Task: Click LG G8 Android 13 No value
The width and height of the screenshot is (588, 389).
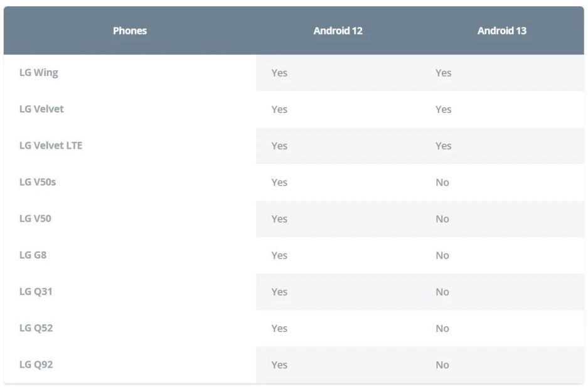Action: (x=442, y=255)
